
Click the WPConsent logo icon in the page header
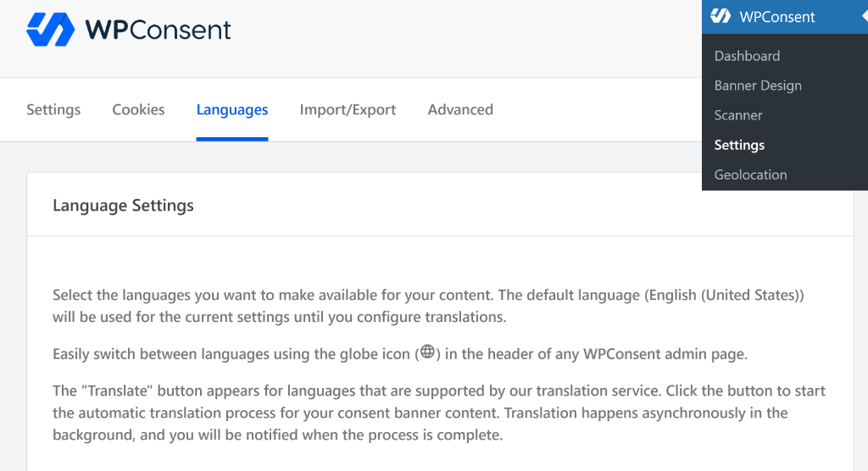click(x=51, y=30)
